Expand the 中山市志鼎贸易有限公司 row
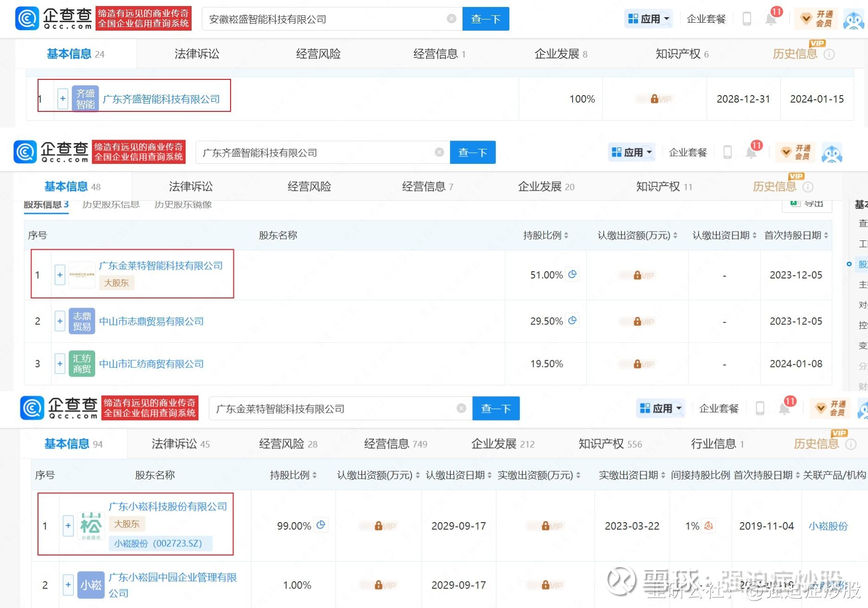This screenshot has width=868, height=608. tap(60, 321)
